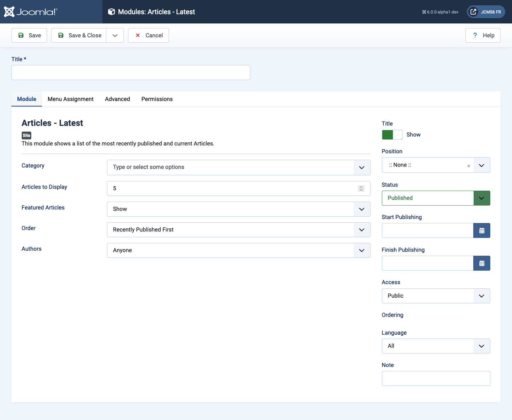Viewport: 512px width, 420px height.
Task: Click the Ordering label
Action: pyautogui.click(x=393, y=315)
